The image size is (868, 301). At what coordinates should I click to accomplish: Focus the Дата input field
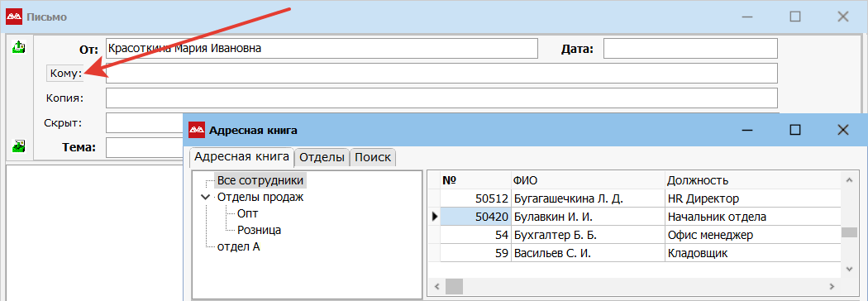[690, 48]
